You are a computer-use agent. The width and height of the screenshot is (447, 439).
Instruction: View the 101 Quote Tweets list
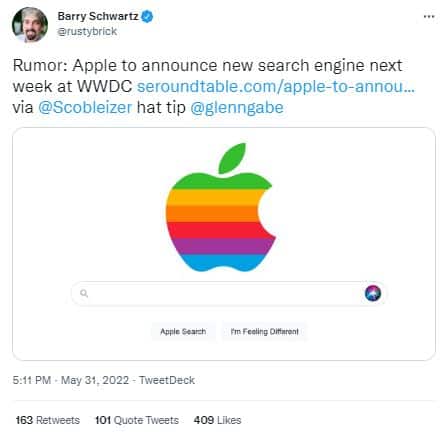click(x=137, y=420)
